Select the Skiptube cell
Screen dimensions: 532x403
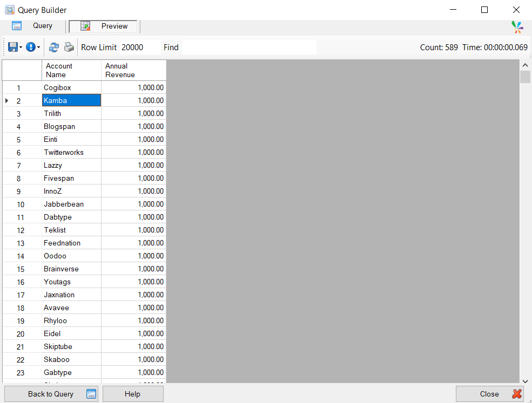[x=72, y=346]
